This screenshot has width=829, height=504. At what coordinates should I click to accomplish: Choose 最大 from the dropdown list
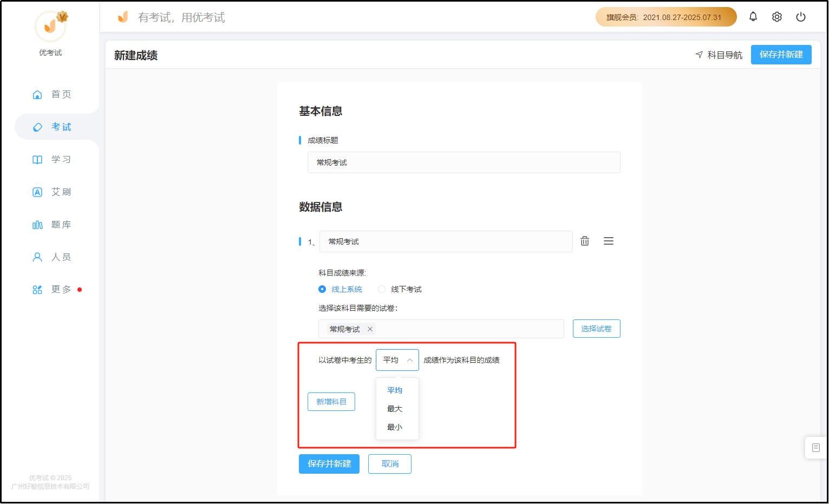pyautogui.click(x=395, y=409)
